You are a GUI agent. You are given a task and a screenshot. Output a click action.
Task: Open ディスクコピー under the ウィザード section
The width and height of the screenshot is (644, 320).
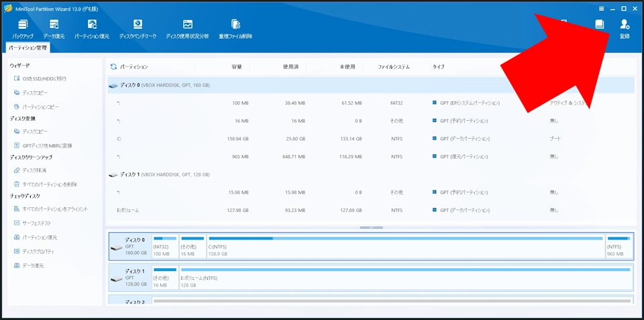pos(31,93)
